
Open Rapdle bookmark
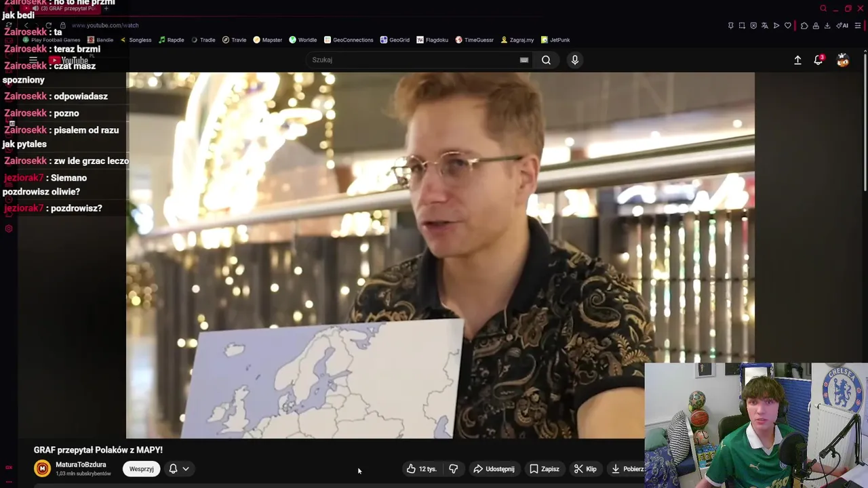(171, 40)
